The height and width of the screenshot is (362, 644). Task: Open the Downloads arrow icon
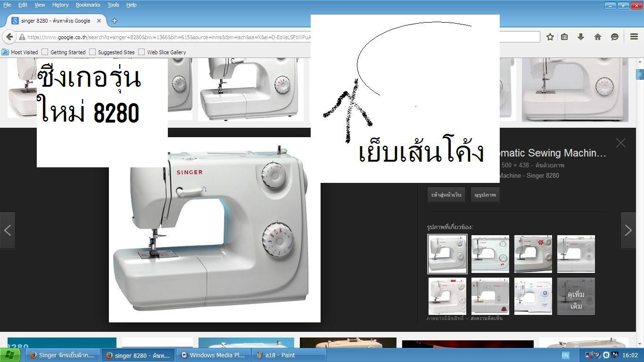click(581, 37)
